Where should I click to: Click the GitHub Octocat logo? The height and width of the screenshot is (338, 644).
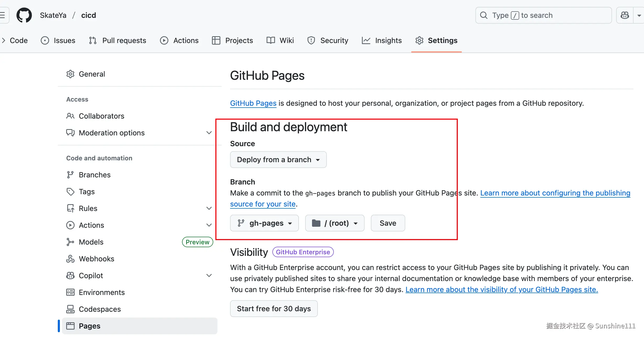coord(24,15)
